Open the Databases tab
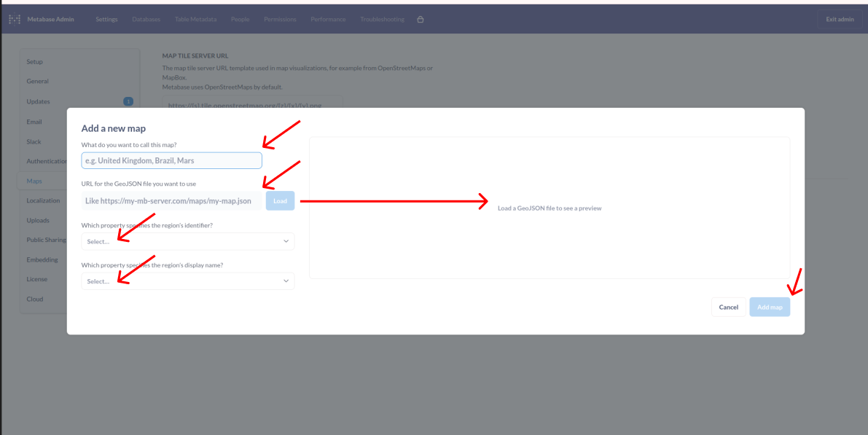This screenshot has height=435, width=868. (x=146, y=20)
